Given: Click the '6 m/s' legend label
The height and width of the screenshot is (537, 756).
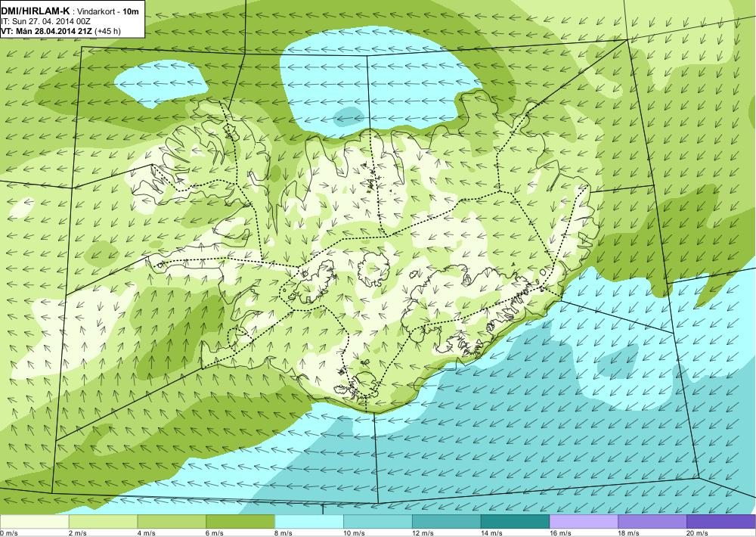Looking at the screenshot, I should click(215, 533).
